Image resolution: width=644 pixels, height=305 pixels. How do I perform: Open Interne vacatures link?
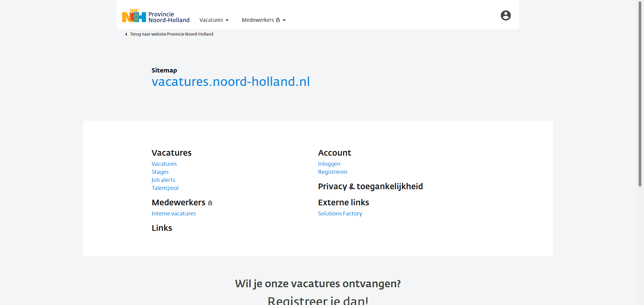click(x=173, y=213)
